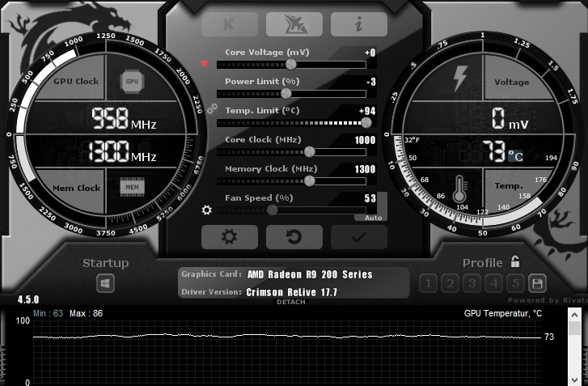Open settings with the large gear button
The width and height of the screenshot is (588, 386).
click(x=230, y=237)
